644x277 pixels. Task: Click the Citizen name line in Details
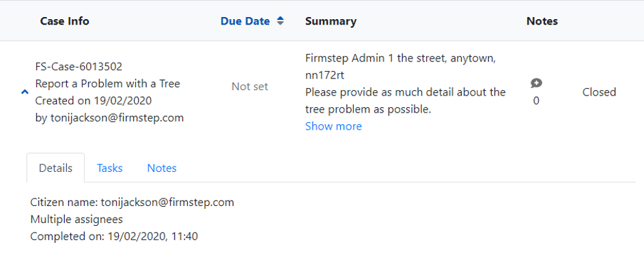pyautogui.click(x=132, y=203)
